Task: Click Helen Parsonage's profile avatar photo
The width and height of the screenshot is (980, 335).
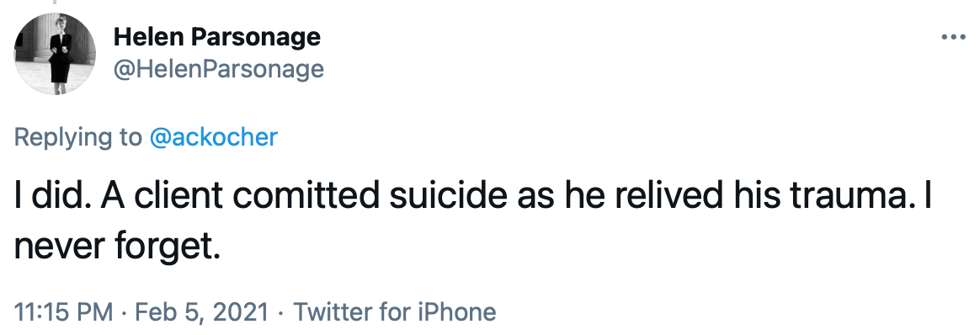Action: (55, 54)
